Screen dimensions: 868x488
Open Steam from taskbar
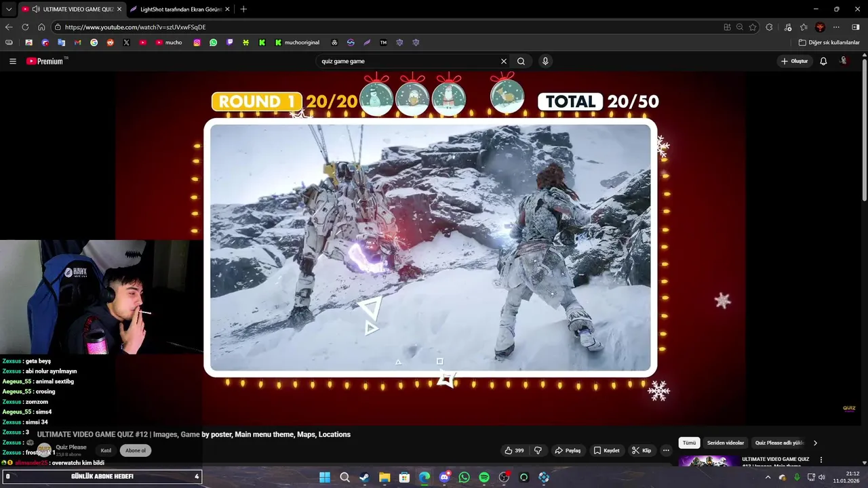[364, 477]
